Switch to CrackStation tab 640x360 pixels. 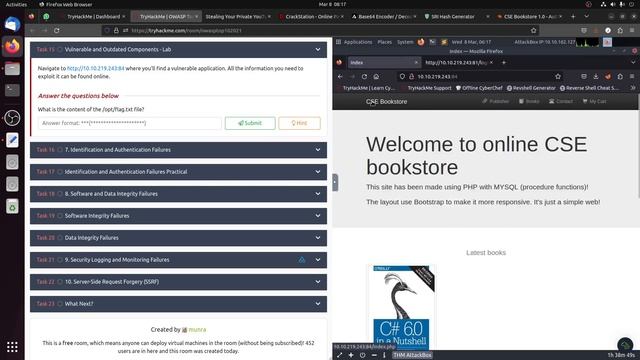point(311,17)
